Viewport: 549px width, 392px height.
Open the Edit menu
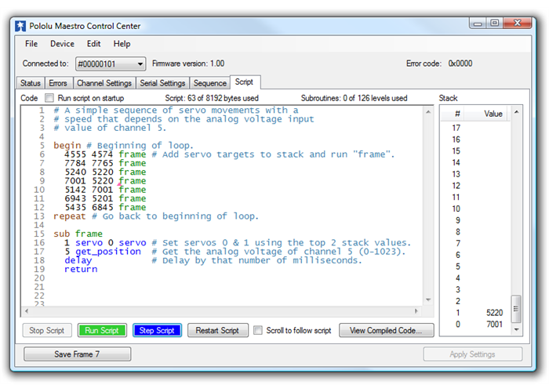click(x=93, y=44)
